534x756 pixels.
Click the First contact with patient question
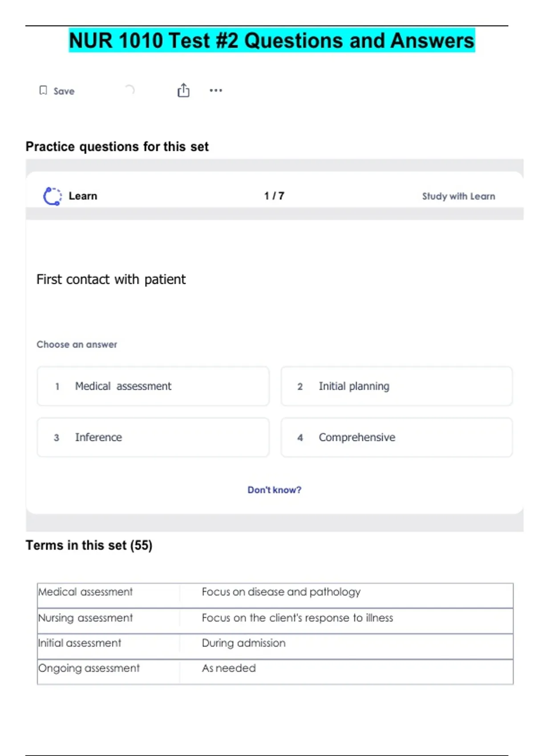pyautogui.click(x=111, y=279)
